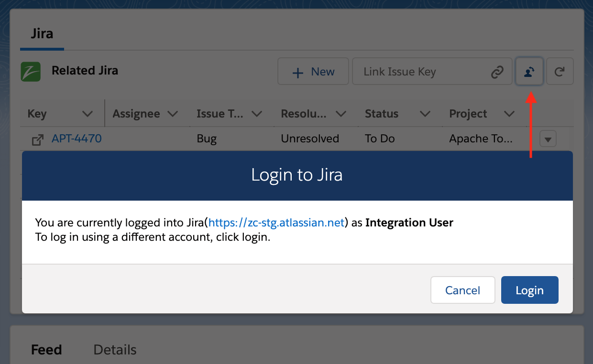Open the Assignee column dropdown

click(173, 114)
